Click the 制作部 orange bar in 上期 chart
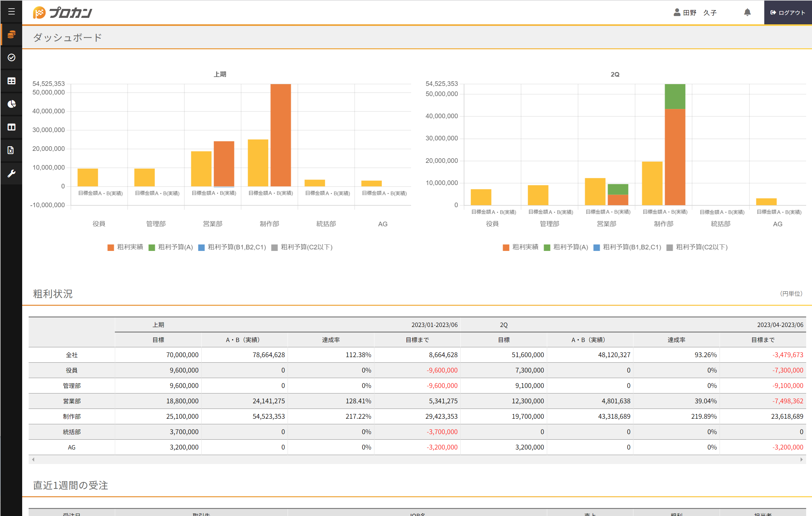 pyautogui.click(x=280, y=135)
